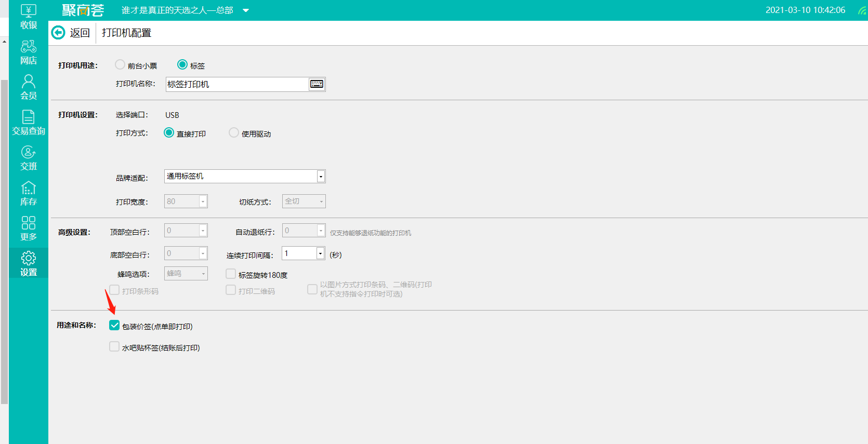Click the 返回 back button text

pos(80,33)
